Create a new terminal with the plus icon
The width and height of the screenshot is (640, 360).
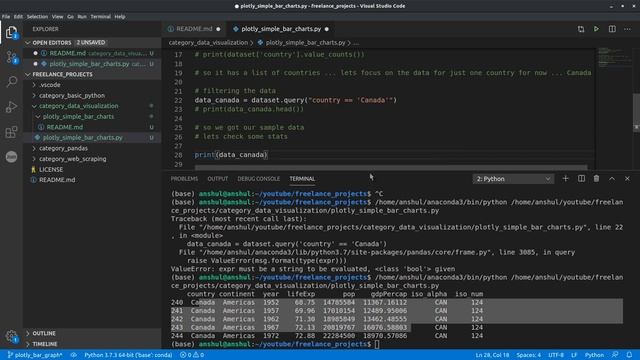tap(565, 179)
